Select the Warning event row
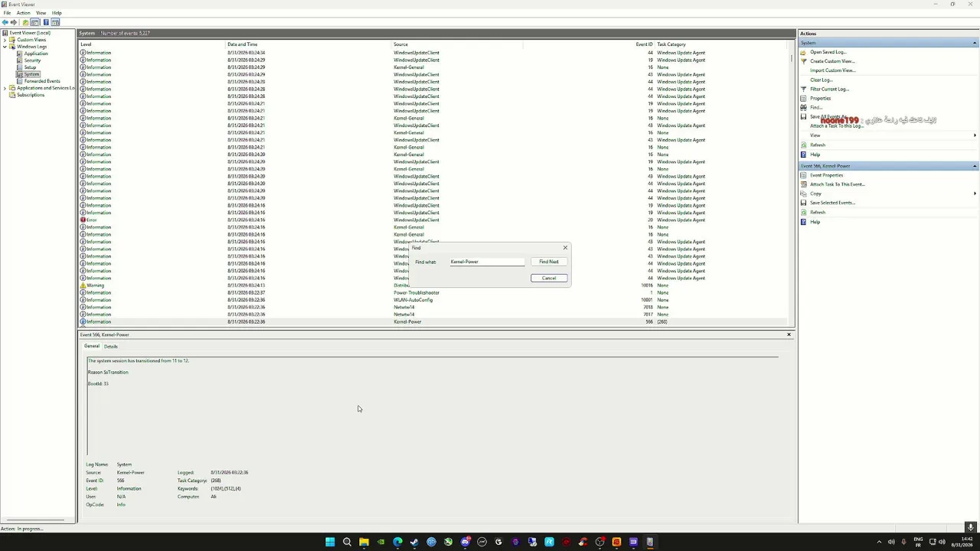 pos(433,285)
